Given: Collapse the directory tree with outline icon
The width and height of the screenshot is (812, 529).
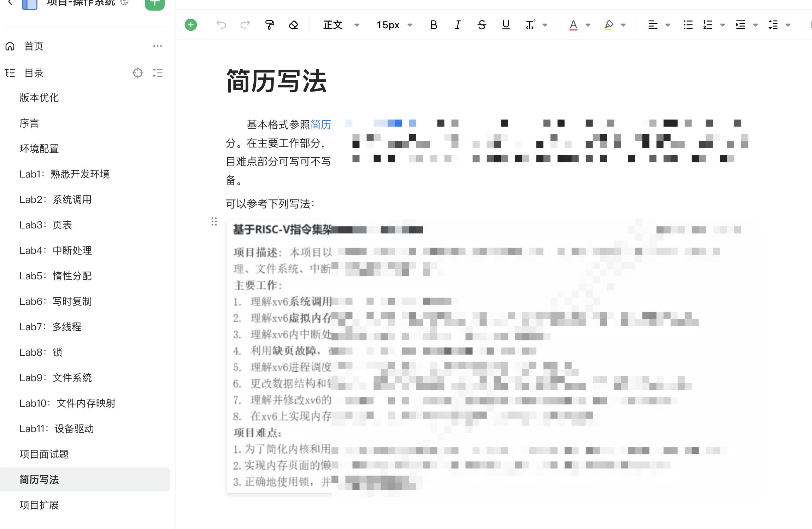Looking at the screenshot, I should (158, 73).
